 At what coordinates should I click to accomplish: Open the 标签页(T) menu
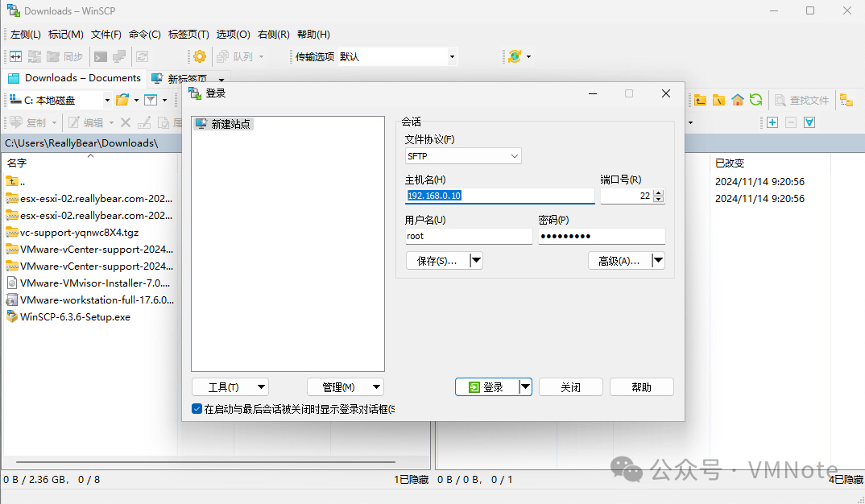click(x=188, y=34)
